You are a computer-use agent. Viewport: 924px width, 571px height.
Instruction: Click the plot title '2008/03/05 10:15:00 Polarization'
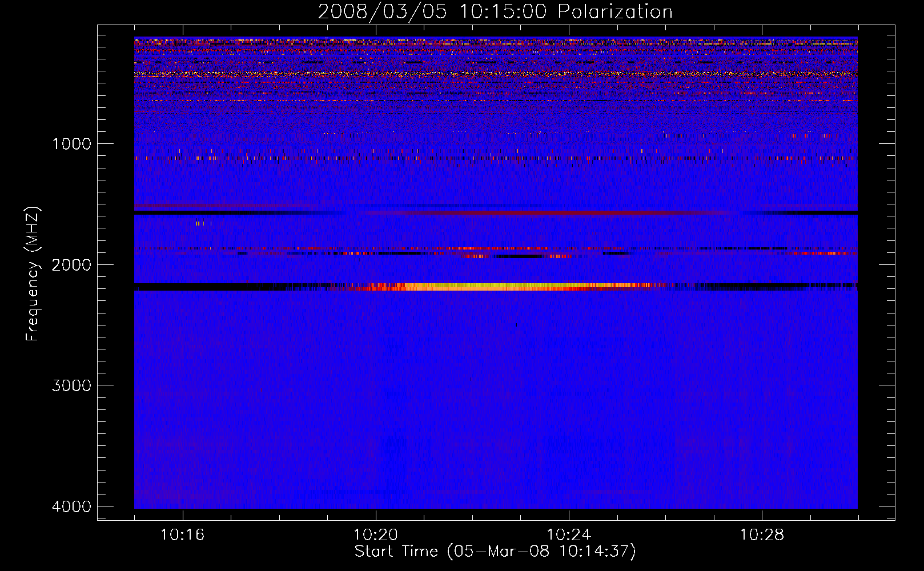pos(495,12)
